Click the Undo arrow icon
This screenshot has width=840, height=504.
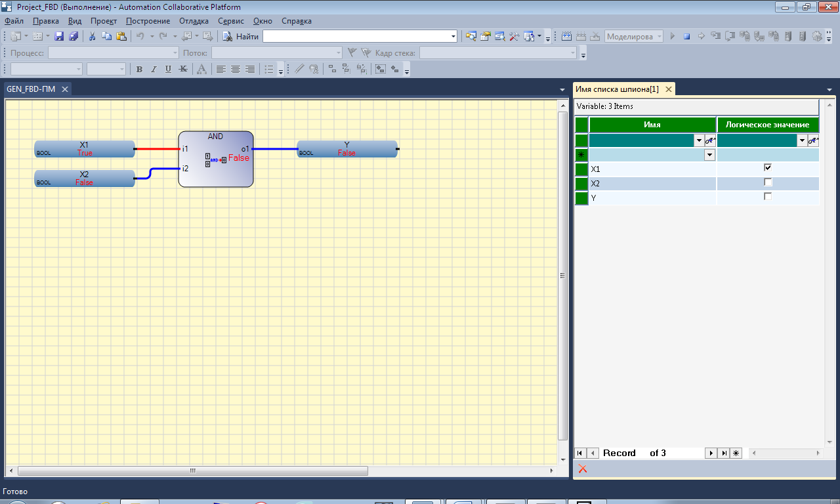tap(140, 36)
